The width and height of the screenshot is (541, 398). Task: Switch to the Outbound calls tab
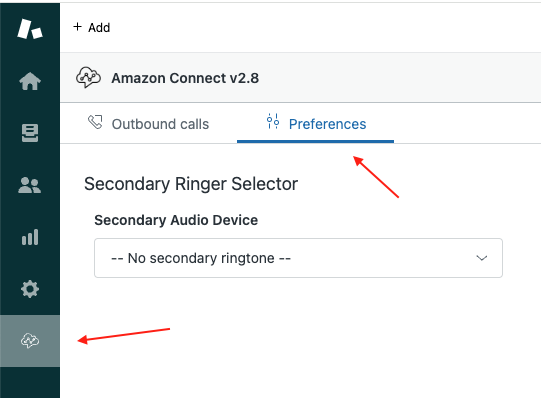pos(149,123)
